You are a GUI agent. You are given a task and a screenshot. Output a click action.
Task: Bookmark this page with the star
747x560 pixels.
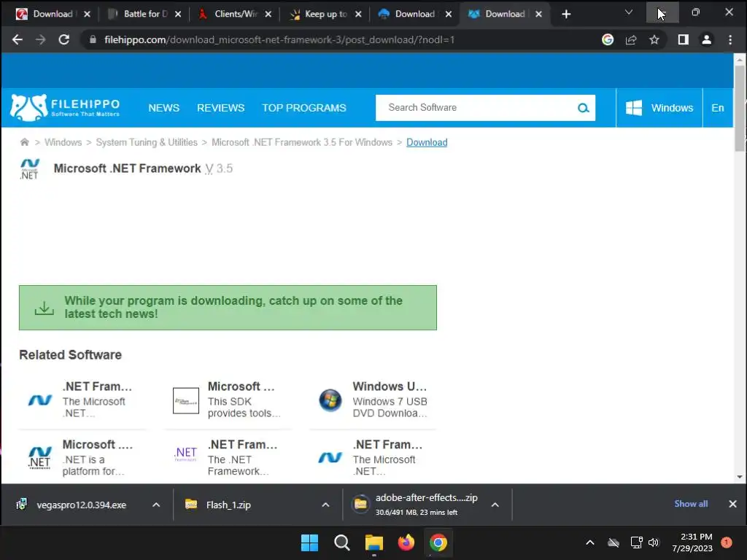click(654, 39)
